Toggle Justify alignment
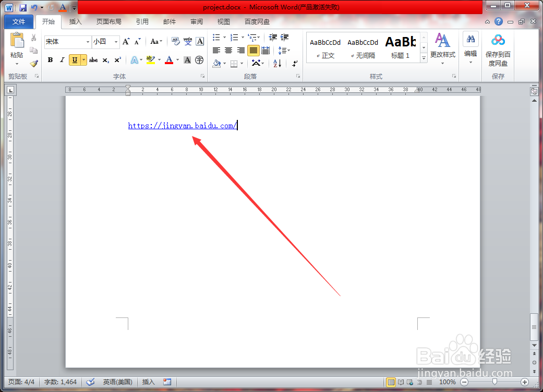 point(254,51)
